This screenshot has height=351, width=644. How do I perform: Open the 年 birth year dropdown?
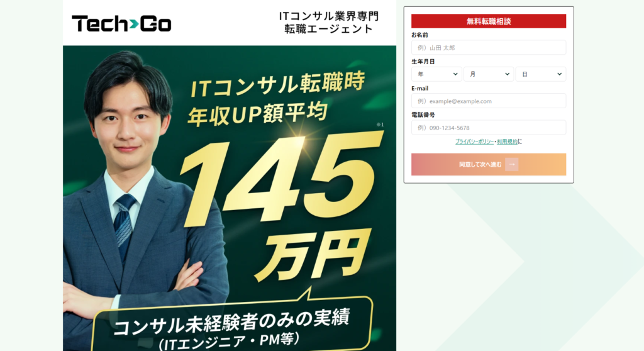coord(436,74)
